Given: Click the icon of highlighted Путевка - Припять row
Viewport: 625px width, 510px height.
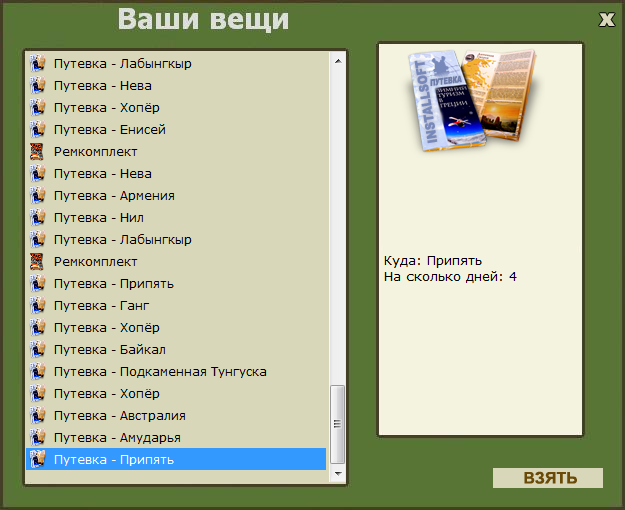Looking at the screenshot, I should [x=37, y=459].
